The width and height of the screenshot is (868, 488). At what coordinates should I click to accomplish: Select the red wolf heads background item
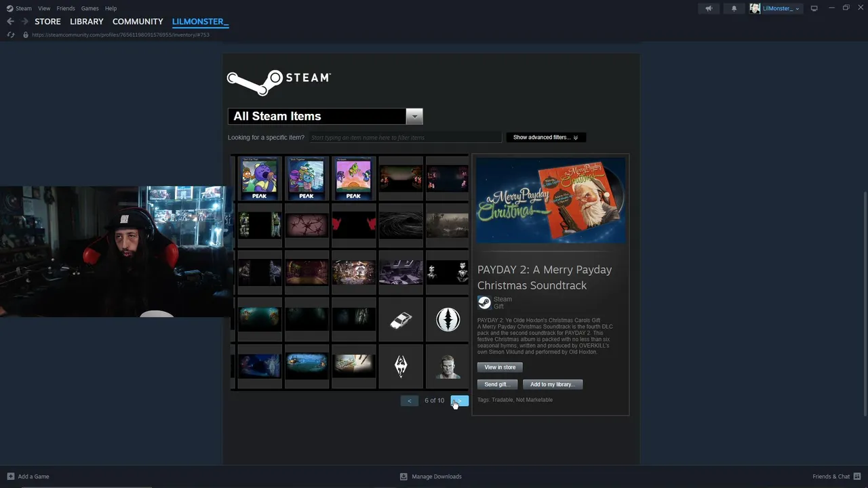tap(353, 225)
